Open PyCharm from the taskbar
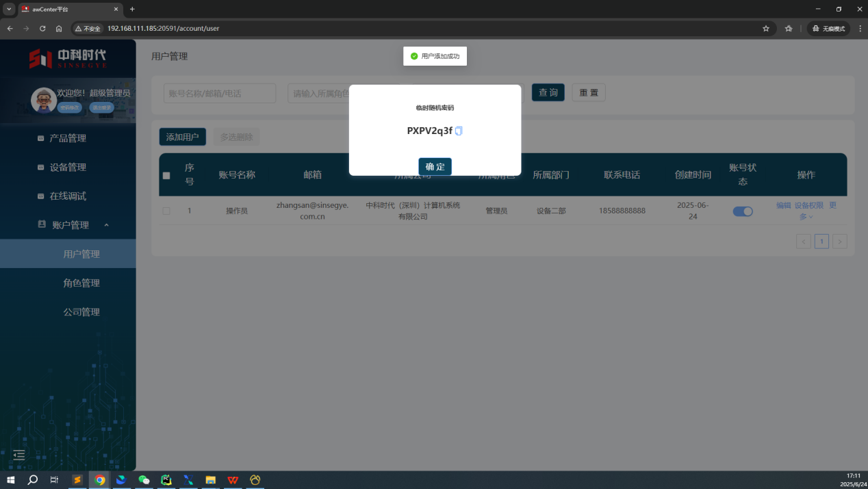This screenshot has width=868, height=489. tap(166, 480)
